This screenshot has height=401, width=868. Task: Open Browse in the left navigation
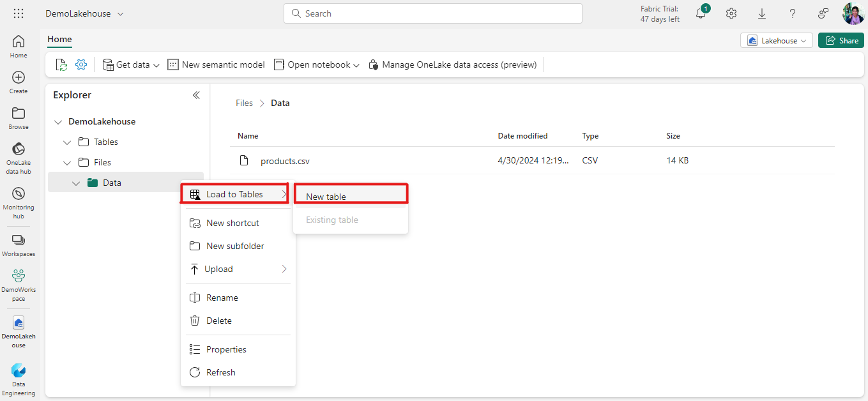coord(19,118)
